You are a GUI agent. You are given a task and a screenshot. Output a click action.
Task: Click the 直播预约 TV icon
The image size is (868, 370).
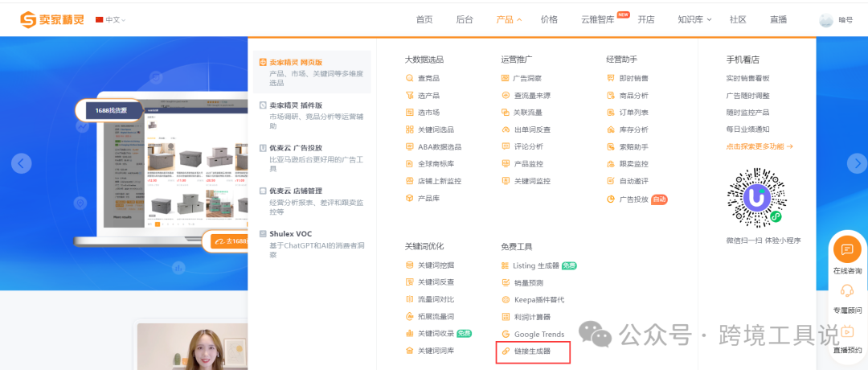(x=847, y=331)
